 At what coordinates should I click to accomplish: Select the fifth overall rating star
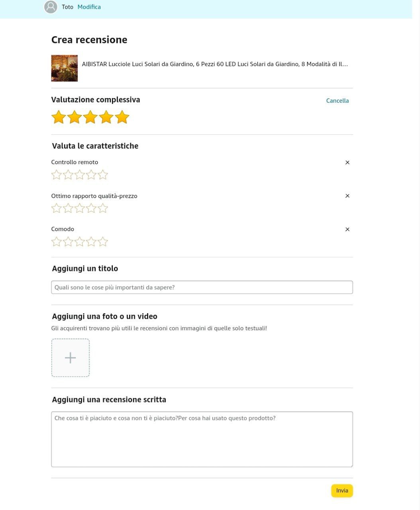122,117
